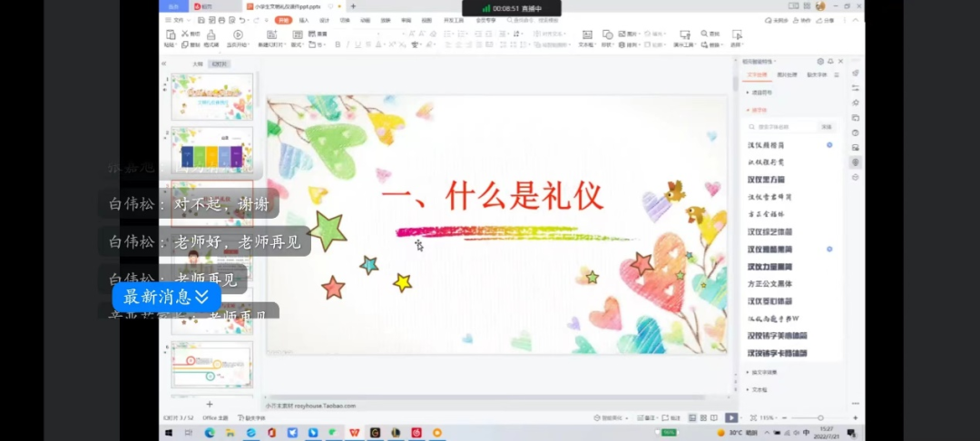Switch to normal view in status bar
980x441 pixels.
(x=691, y=417)
